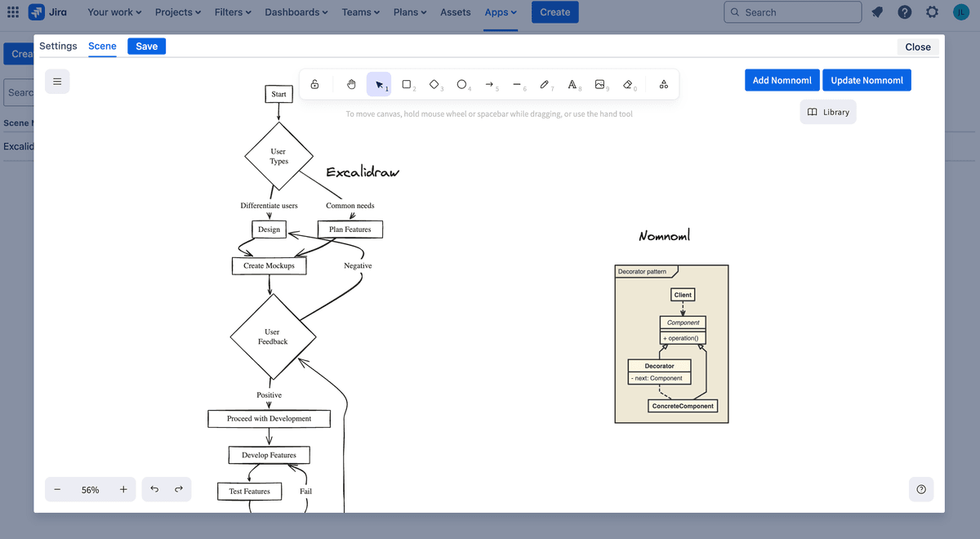
Task: Open the Assets menu item
Action: pyautogui.click(x=456, y=12)
